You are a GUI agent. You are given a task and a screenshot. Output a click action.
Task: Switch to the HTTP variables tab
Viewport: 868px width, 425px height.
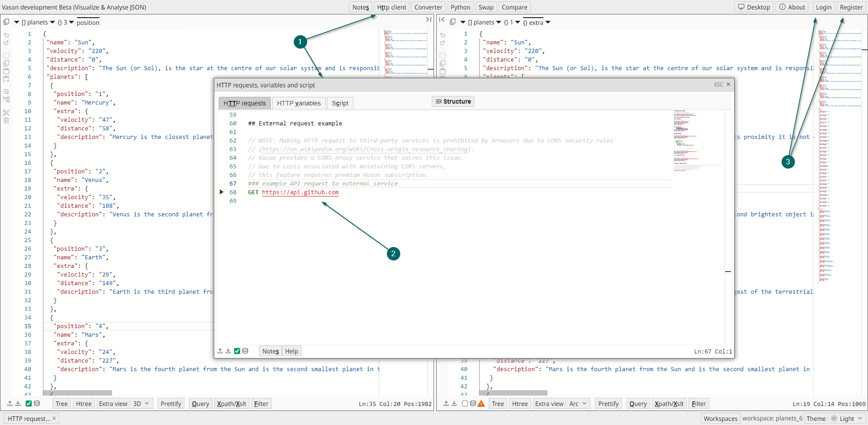(299, 103)
